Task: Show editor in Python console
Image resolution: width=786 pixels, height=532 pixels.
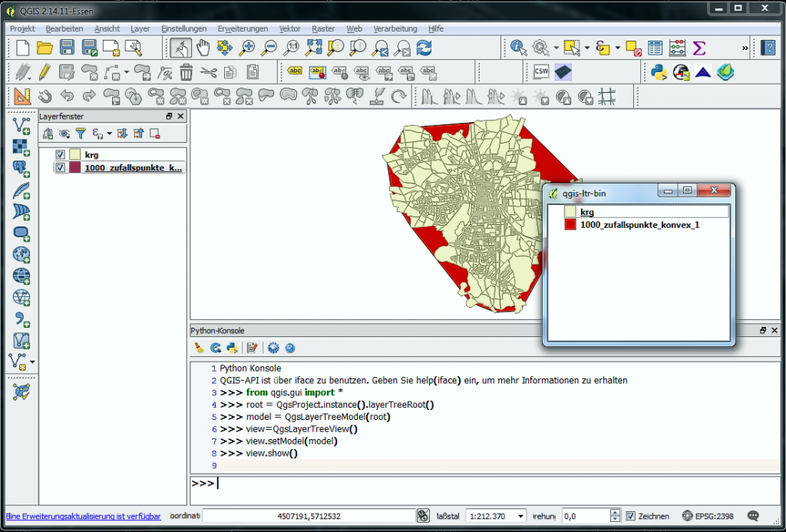Action: 252,348
